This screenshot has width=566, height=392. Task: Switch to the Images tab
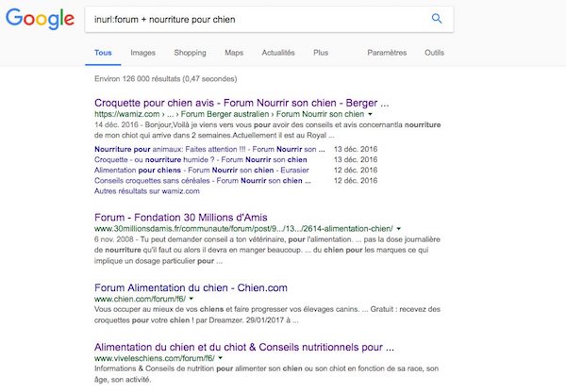tap(143, 53)
